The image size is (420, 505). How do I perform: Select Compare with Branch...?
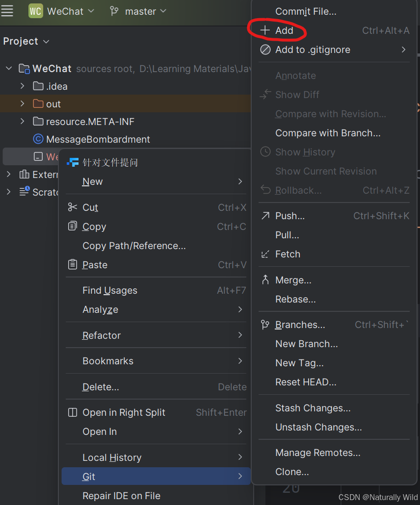[334, 133]
